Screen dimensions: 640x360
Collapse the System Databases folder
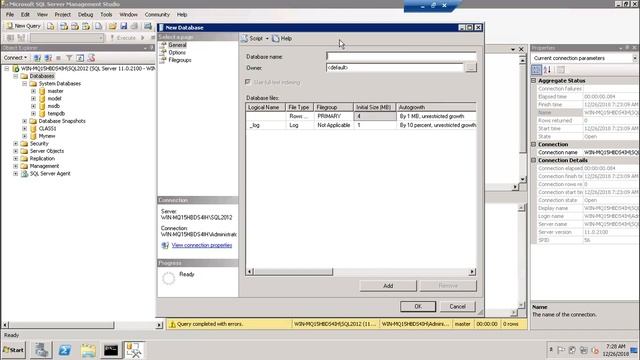[24, 84]
